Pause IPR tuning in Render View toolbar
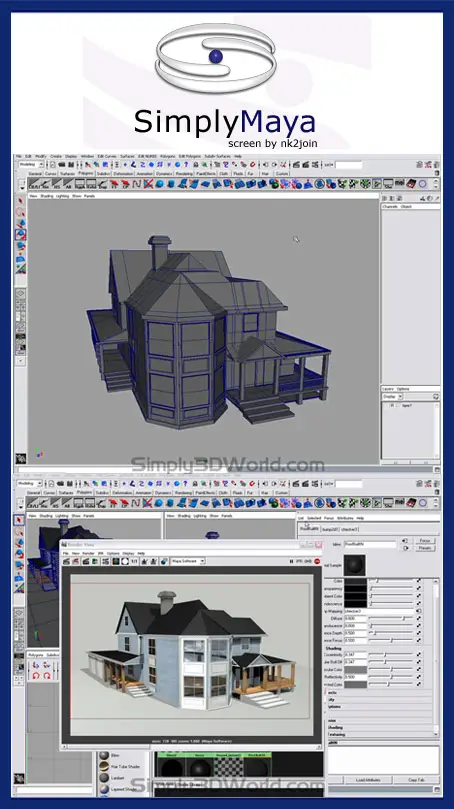 pyautogui.click(x=291, y=561)
